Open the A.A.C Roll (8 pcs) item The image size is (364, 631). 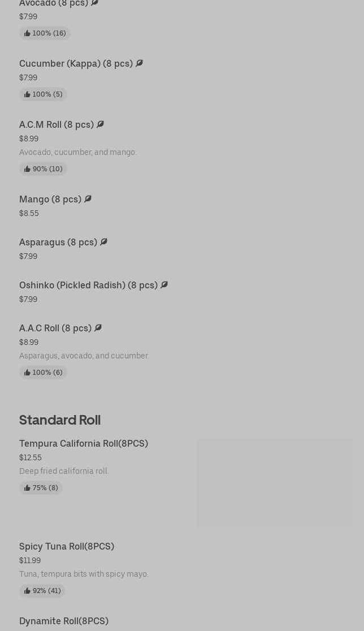pos(55,328)
